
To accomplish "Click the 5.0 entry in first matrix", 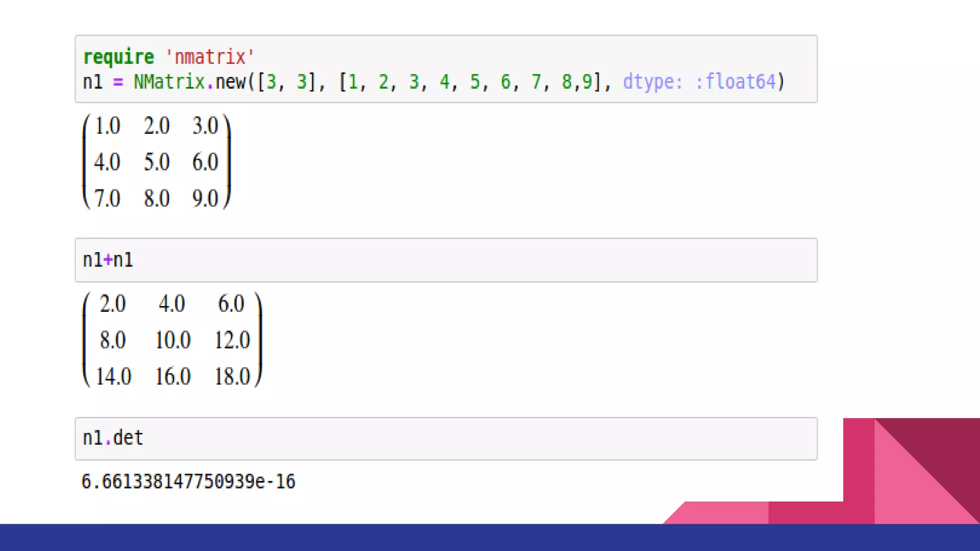I will click(156, 162).
